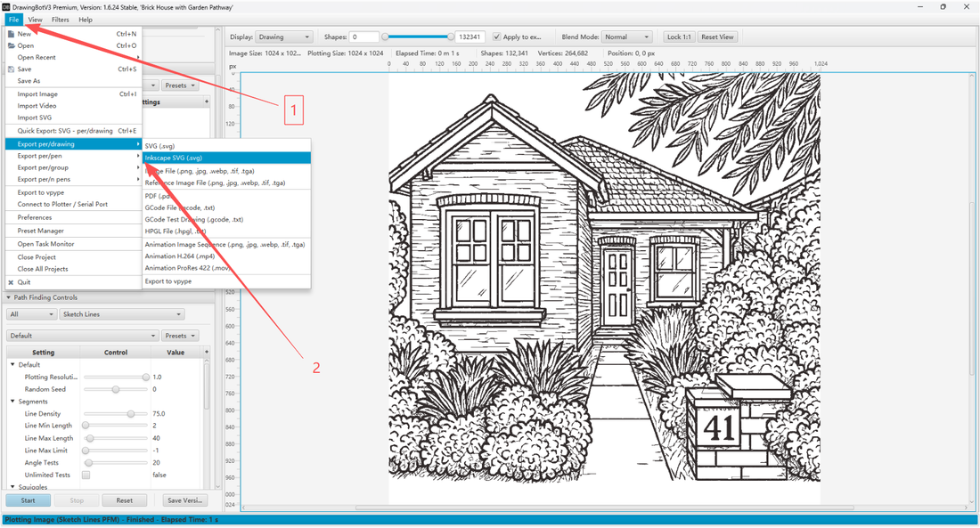Open the Filters menu
The width and height of the screenshot is (980, 528).
point(60,19)
